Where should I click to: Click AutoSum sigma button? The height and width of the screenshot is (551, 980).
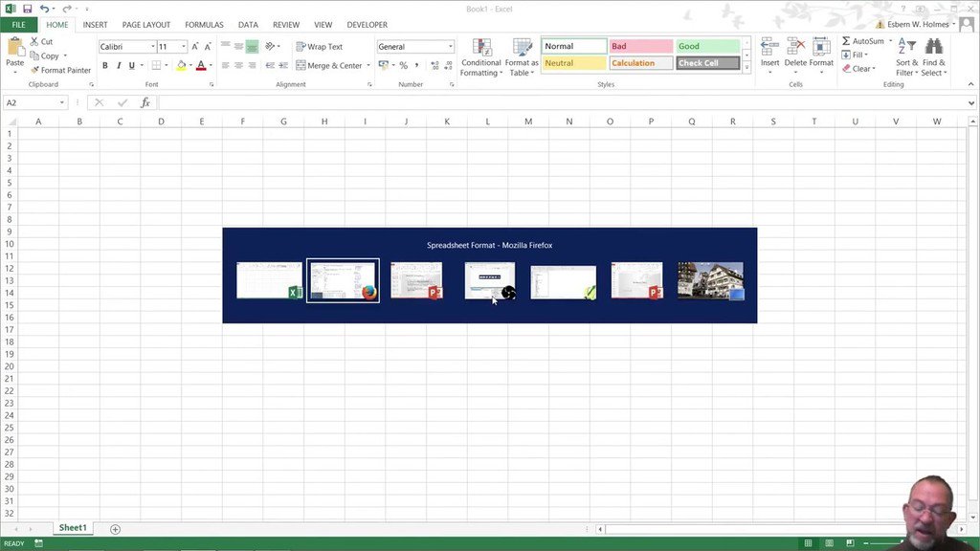pyautogui.click(x=863, y=41)
